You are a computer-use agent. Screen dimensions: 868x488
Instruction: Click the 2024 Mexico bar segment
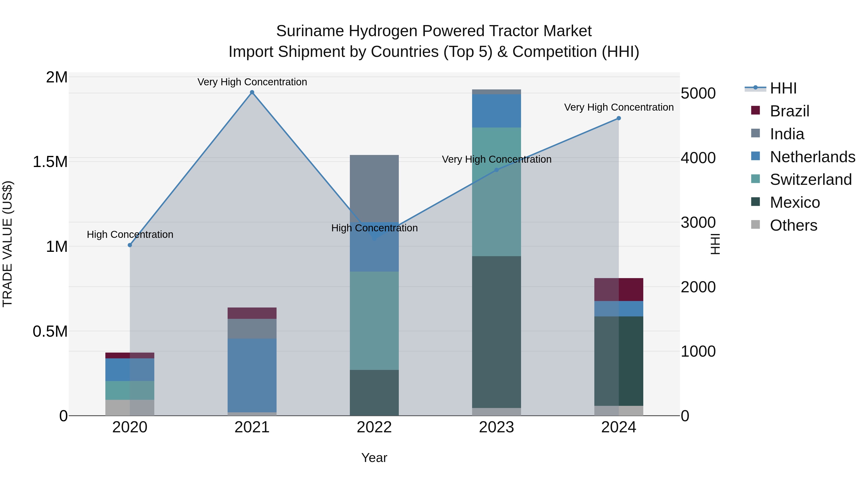click(619, 361)
